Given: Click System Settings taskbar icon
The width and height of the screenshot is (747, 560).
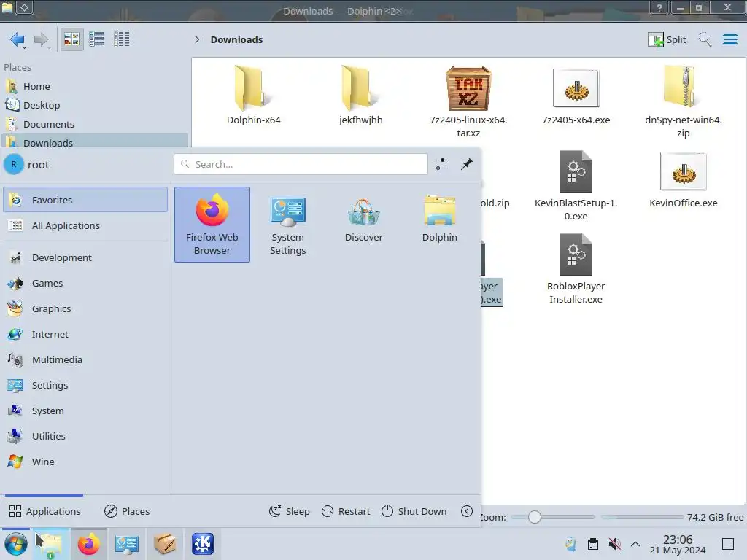Looking at the screenshot, I should click(127, 544).
